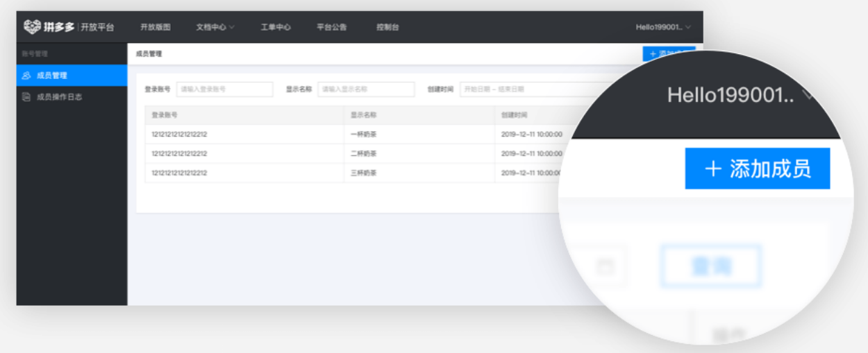Viewport: 868px width, 353px height.
Task: Click the 成员操作日志 document icon in sidebar
Action: pos(26,97)
